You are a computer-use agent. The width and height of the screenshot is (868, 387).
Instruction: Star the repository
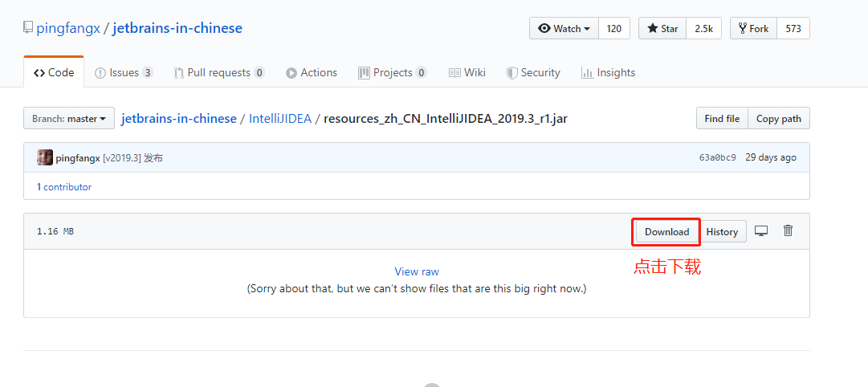(662, 28)
